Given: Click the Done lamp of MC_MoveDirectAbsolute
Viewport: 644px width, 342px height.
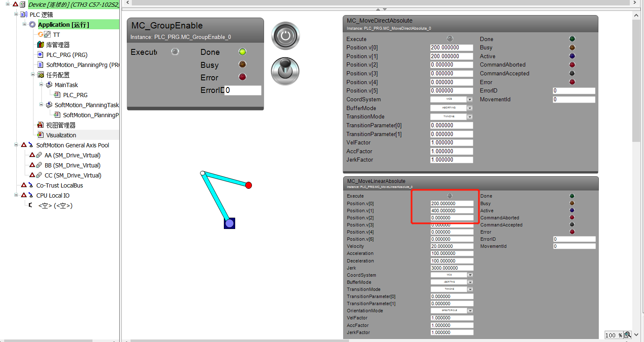Looking at the screenshot, I should coord(572,39).
